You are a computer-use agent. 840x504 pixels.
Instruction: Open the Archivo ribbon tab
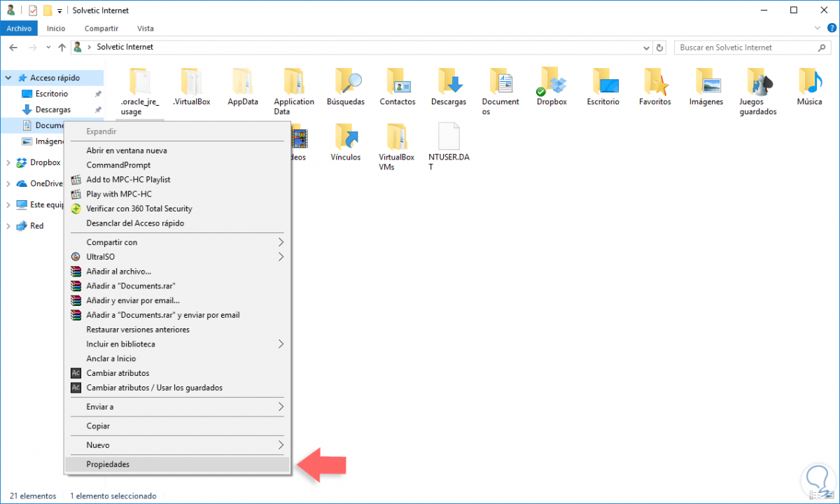click(x=20, y=29)
